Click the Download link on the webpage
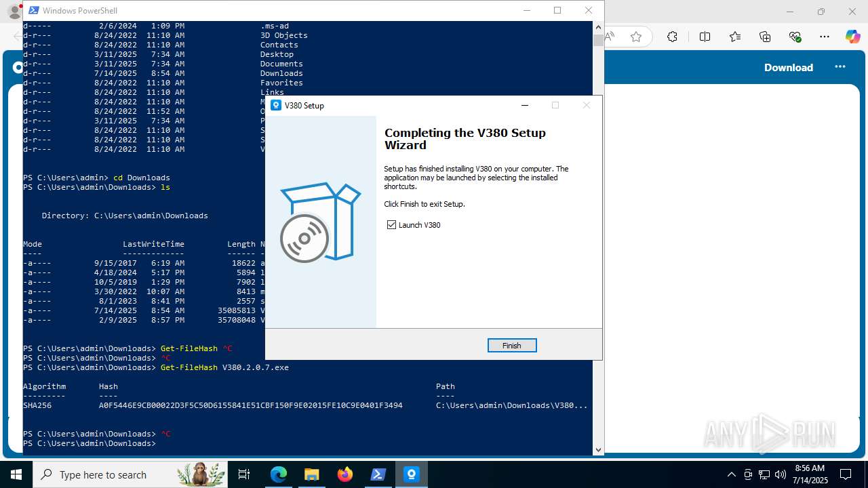 tap(789, 67)
